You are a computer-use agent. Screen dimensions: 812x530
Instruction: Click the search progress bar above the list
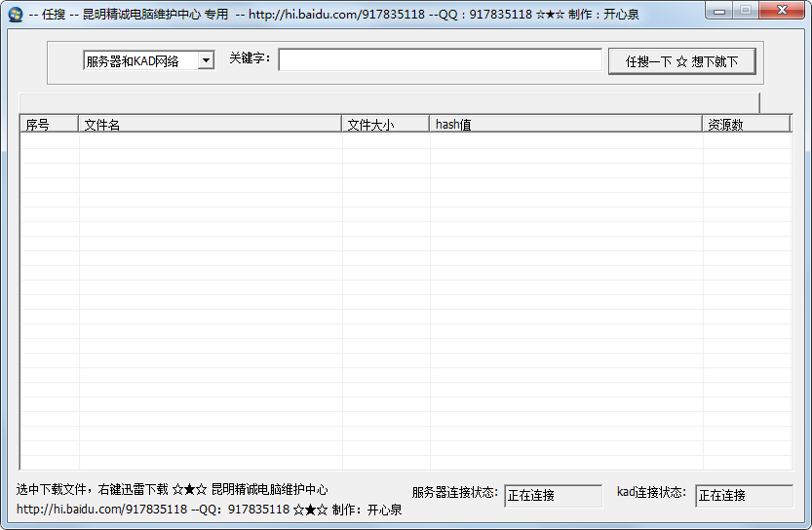pyautogui.click(x=389, y=102)
